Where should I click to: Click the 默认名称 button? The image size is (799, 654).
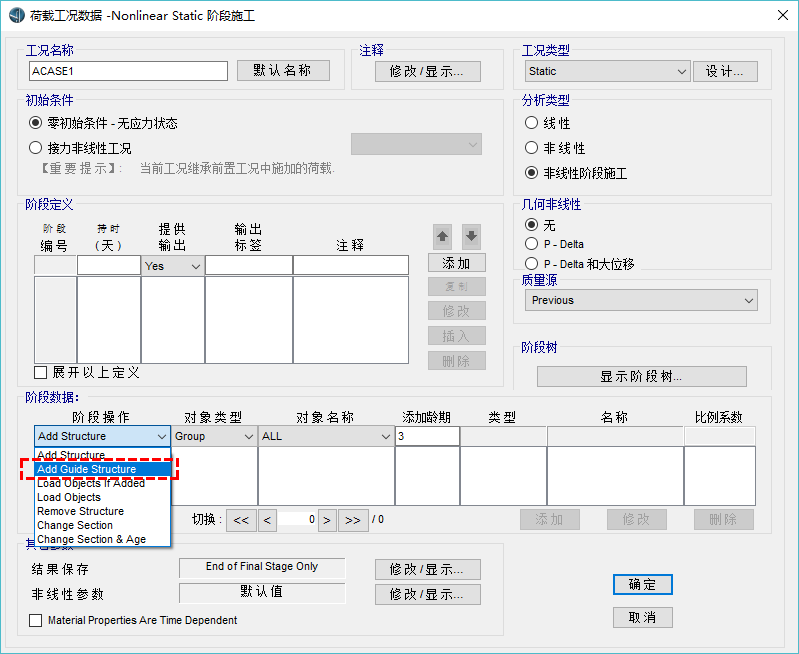283,71
